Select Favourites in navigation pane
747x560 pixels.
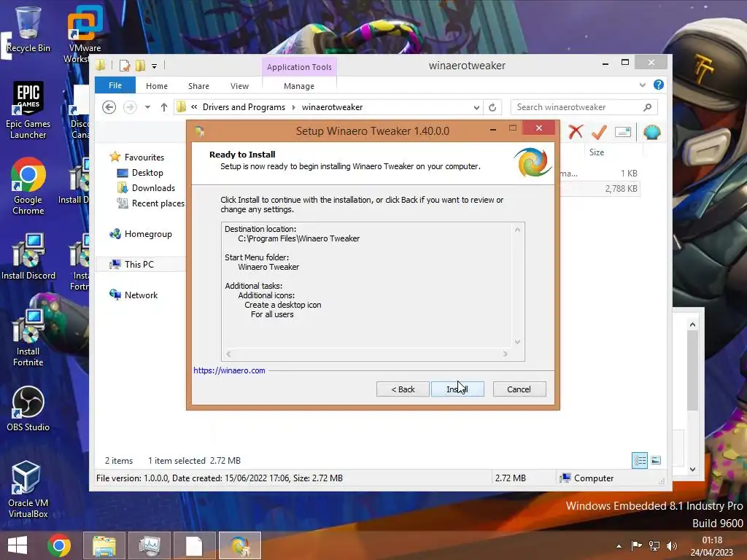(x=136, y=157)
